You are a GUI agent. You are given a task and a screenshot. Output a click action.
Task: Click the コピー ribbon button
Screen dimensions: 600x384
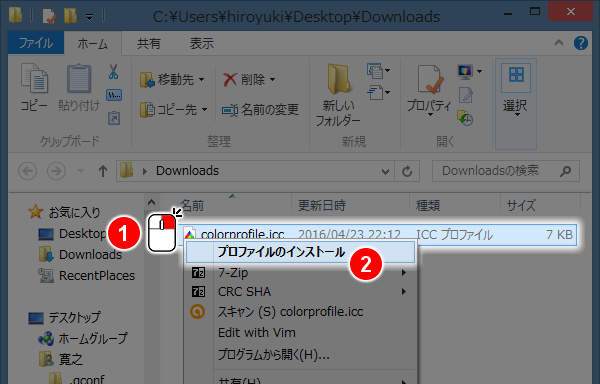[34, 88]
